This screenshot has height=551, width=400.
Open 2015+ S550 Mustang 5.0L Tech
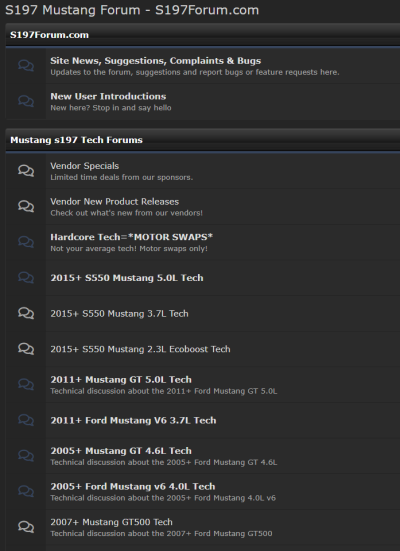[127, 278]
